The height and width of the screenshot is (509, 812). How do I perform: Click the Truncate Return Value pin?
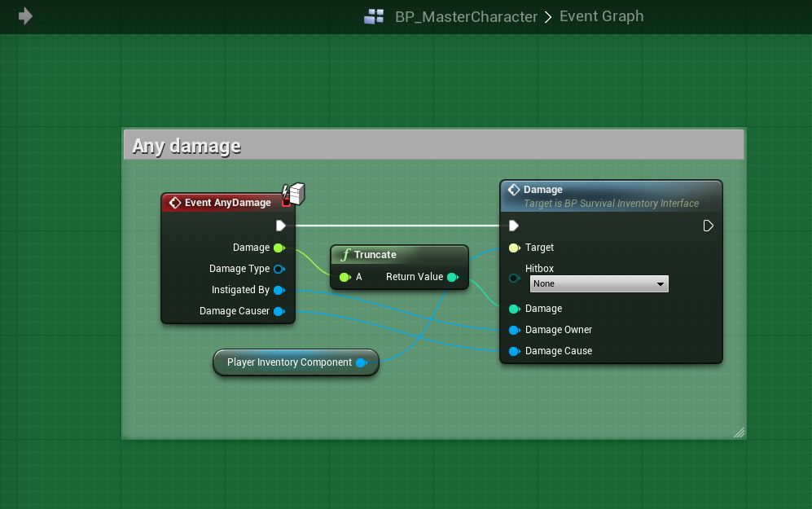pos(452,277)
